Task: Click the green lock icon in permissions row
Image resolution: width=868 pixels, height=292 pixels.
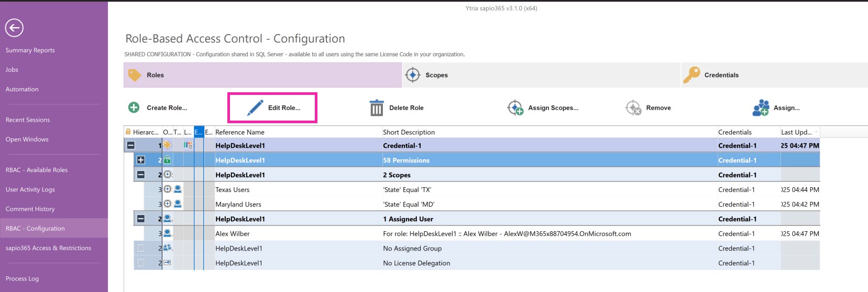Action: tap(167, 160)
